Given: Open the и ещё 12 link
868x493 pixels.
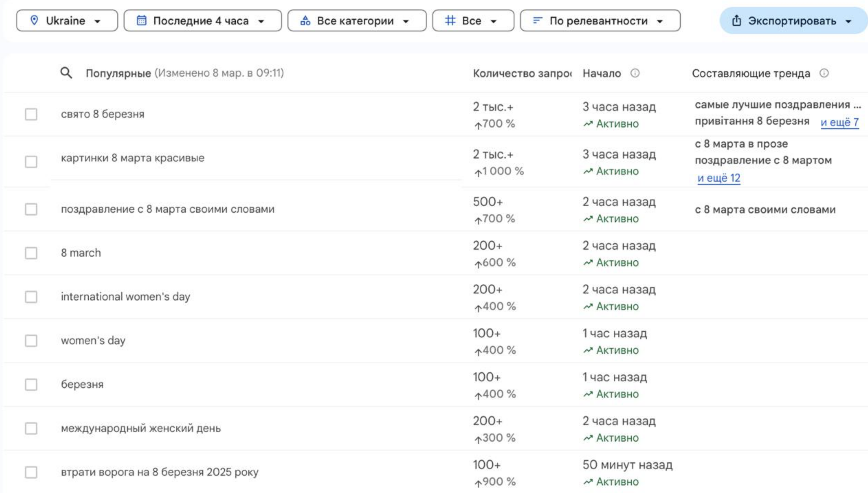Looking at the screenshot, I should (719, 178).
